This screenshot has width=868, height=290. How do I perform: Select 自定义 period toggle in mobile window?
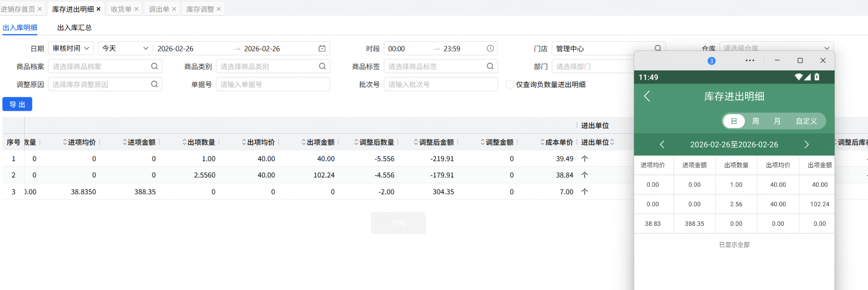coord(806,121)
